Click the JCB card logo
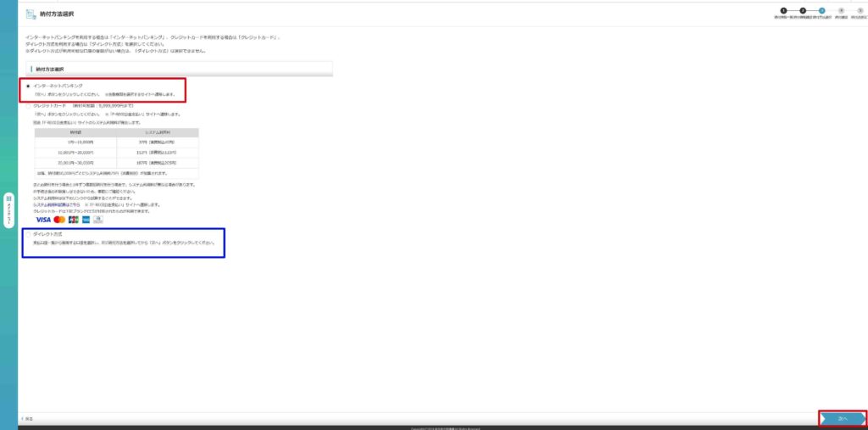This screenshot has height=430, width=868. pos(73,220)
